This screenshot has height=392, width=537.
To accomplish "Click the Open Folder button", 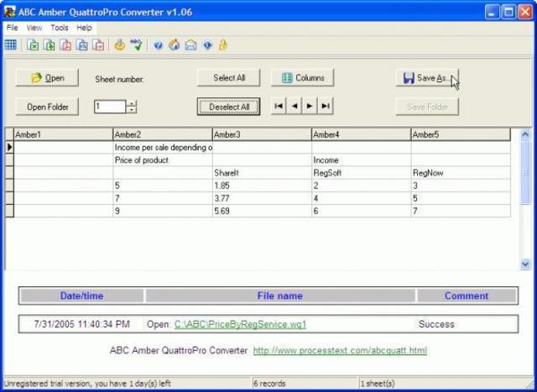I will click(47, 107).
